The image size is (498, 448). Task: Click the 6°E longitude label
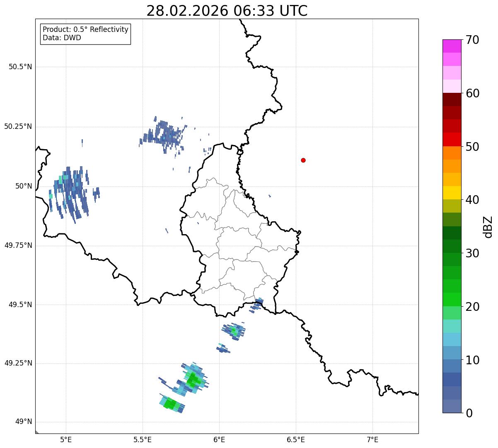click(219, 439)
